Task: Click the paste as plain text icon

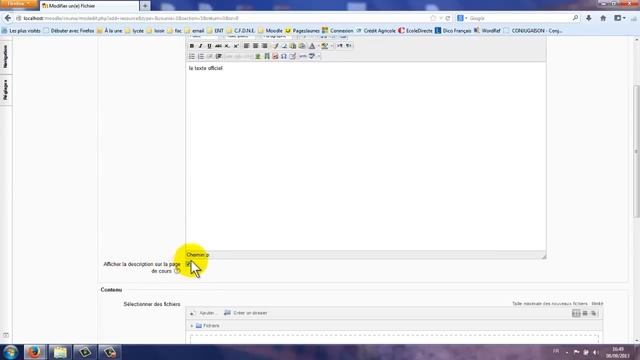Action: pos(293,46)
